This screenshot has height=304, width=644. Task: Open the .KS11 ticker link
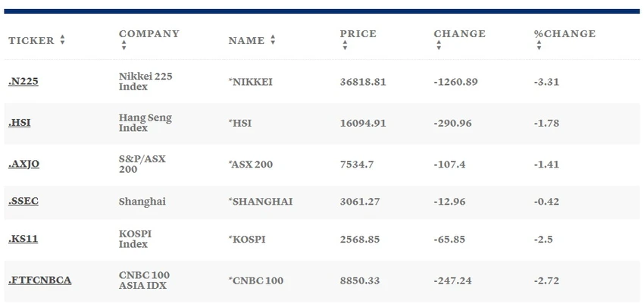(23, 239)
